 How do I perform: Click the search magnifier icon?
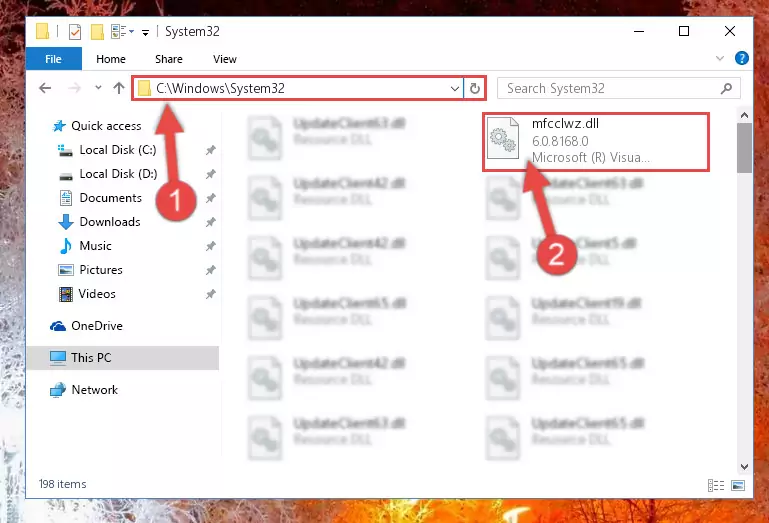(x=726, y=88)
